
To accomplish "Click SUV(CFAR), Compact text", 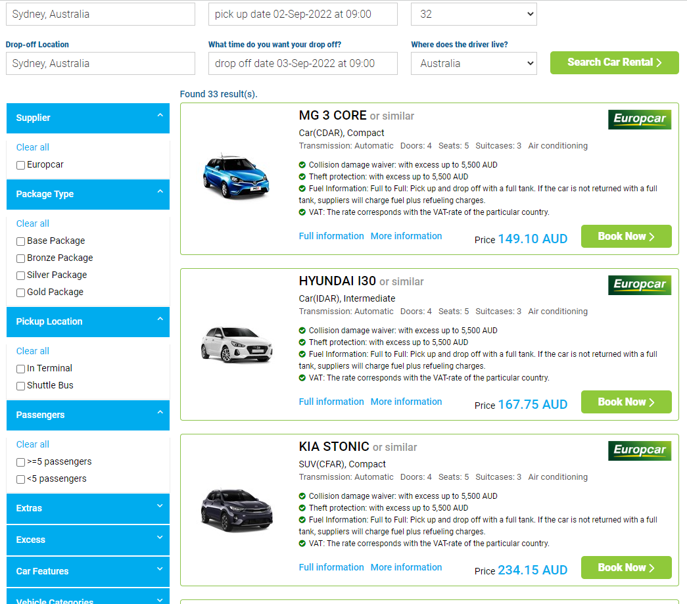I will 342,464.
